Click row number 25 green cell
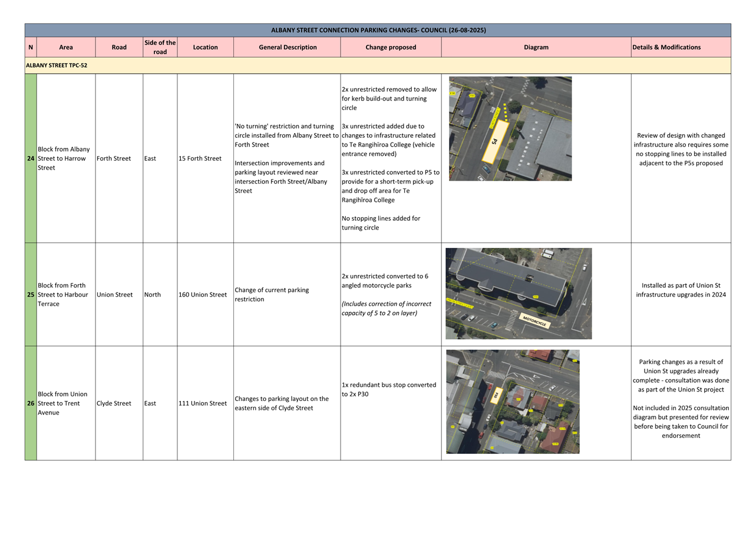 click(31, 294)
